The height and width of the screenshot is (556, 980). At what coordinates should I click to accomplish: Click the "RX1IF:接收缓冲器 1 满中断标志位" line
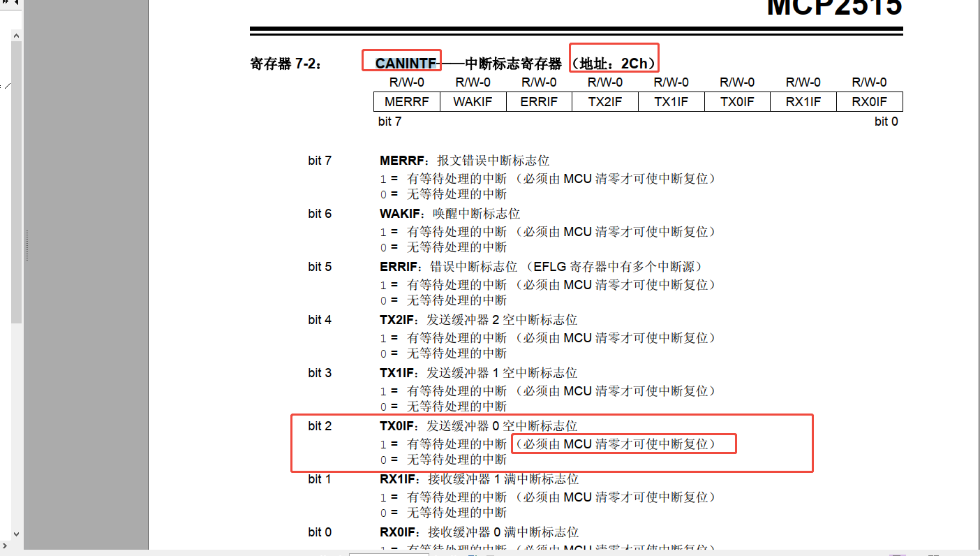(480, 479)
